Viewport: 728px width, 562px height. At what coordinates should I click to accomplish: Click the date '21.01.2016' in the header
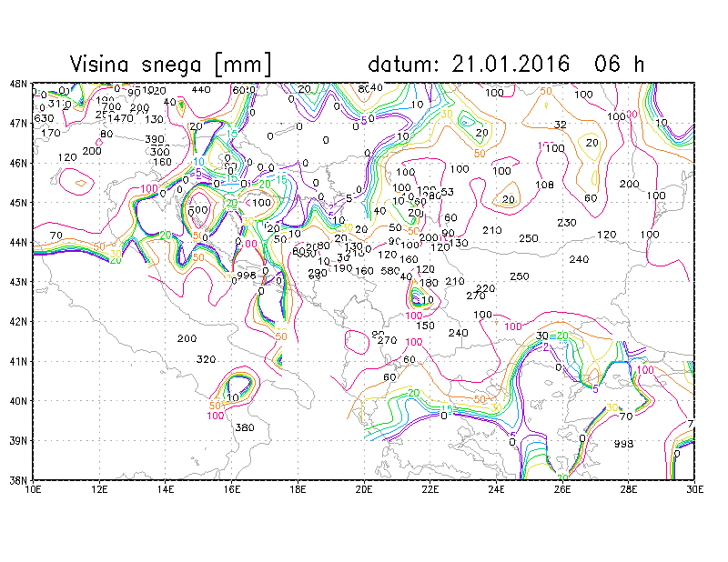[511, 64]
